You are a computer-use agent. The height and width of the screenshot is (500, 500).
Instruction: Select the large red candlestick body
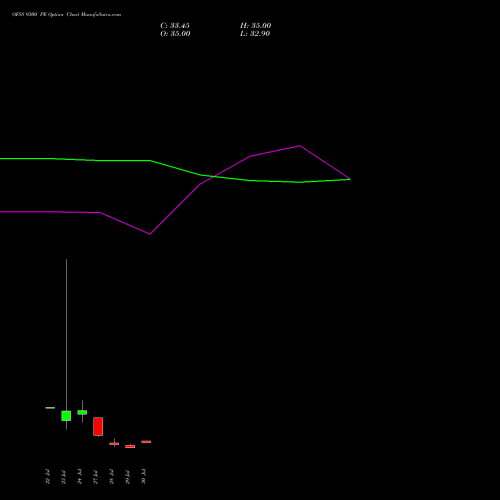[x=98, y=426]
